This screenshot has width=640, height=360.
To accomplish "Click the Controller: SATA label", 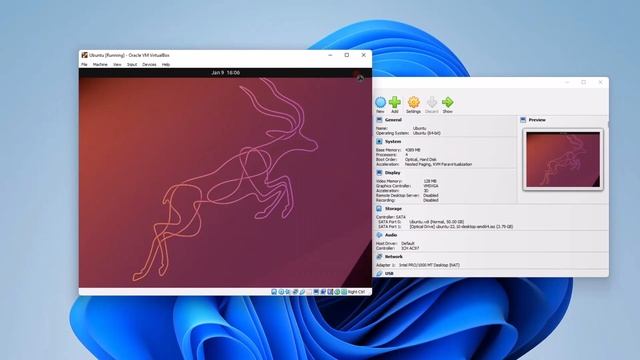I will [391, 217].
